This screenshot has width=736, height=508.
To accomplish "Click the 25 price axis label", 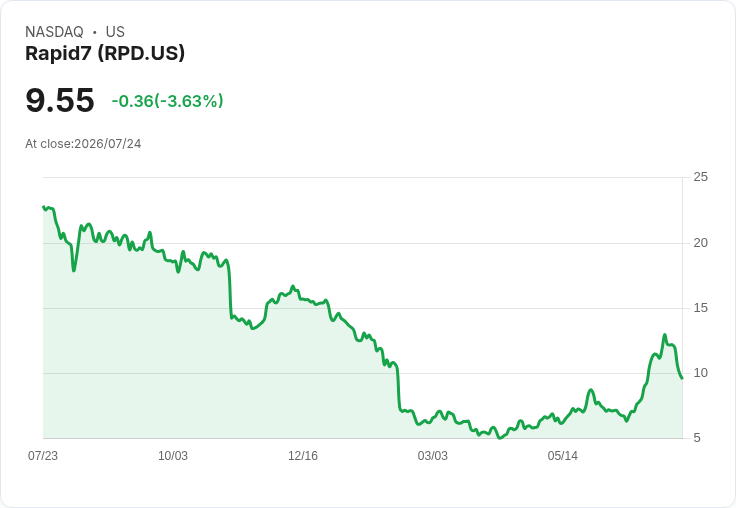I will (x=700, y=177).
